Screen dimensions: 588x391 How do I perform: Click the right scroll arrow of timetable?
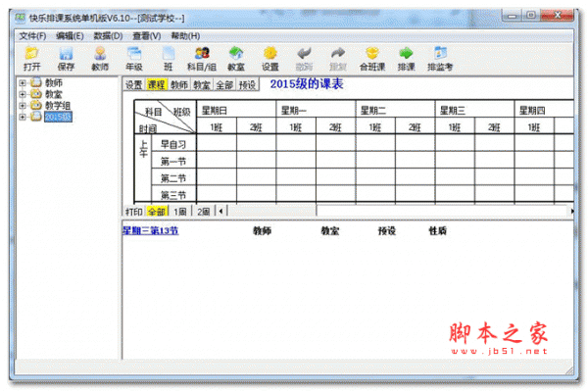(572, 212)
